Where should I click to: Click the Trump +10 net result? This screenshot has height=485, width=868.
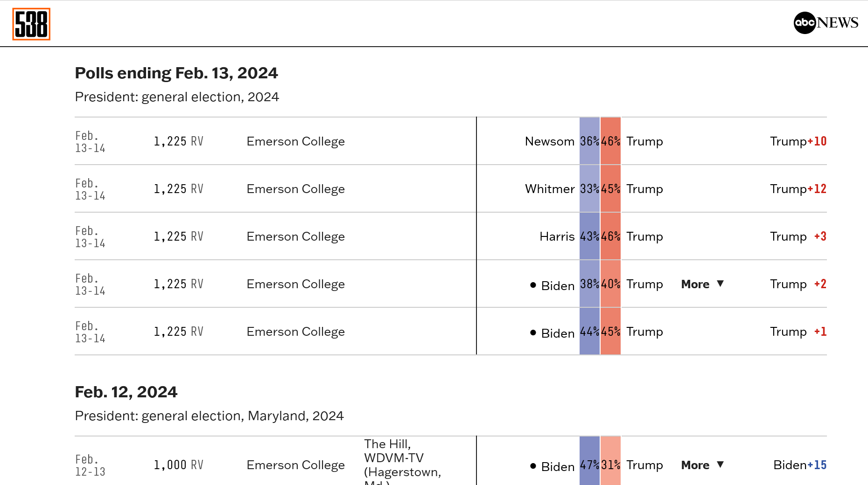(x=798, y=141)
